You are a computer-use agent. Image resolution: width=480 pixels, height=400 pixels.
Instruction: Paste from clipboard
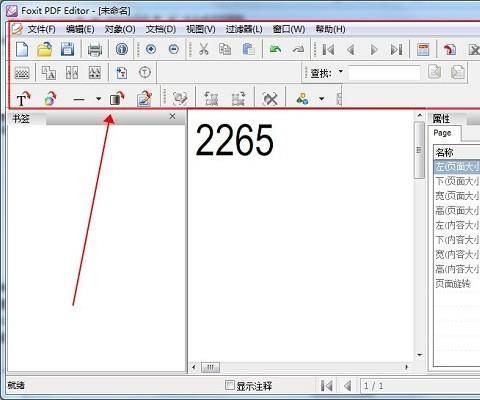coord(248,49)
